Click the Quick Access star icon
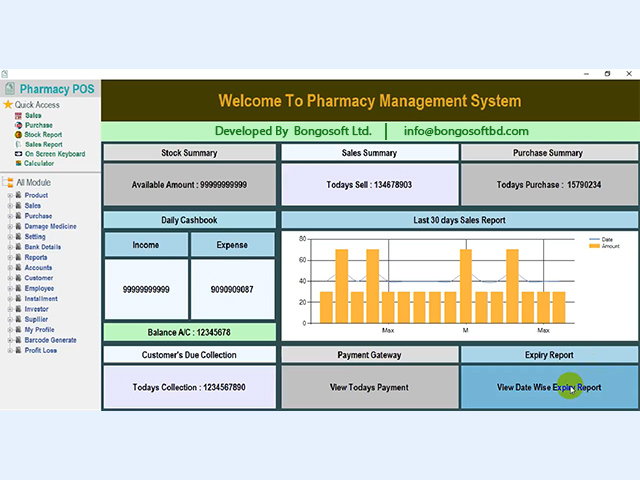640x480 pixels. (8, 104)
